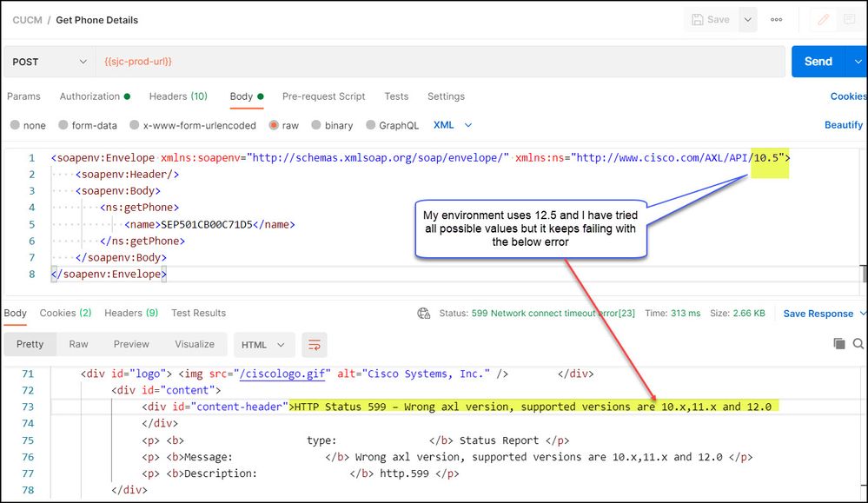Click the SEP501CB00C71D5 name line in editor
868x503 pixels.
210,225
